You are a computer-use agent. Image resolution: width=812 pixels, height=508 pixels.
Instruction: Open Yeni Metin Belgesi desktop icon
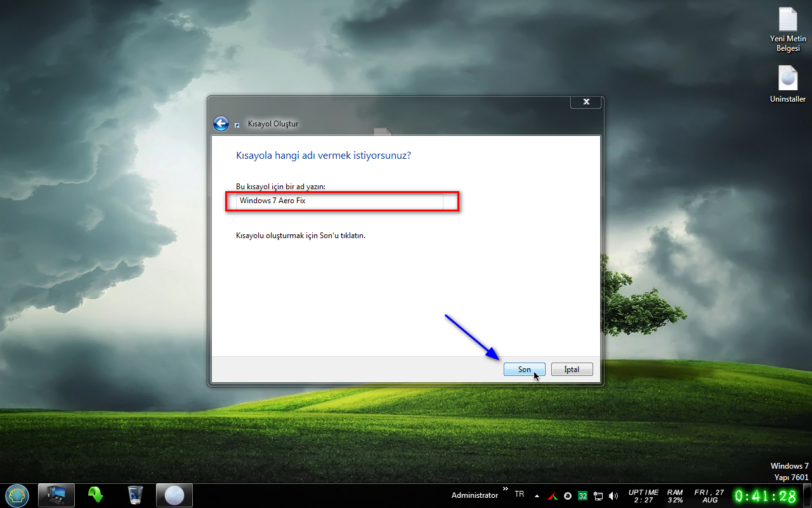[788, 29]
